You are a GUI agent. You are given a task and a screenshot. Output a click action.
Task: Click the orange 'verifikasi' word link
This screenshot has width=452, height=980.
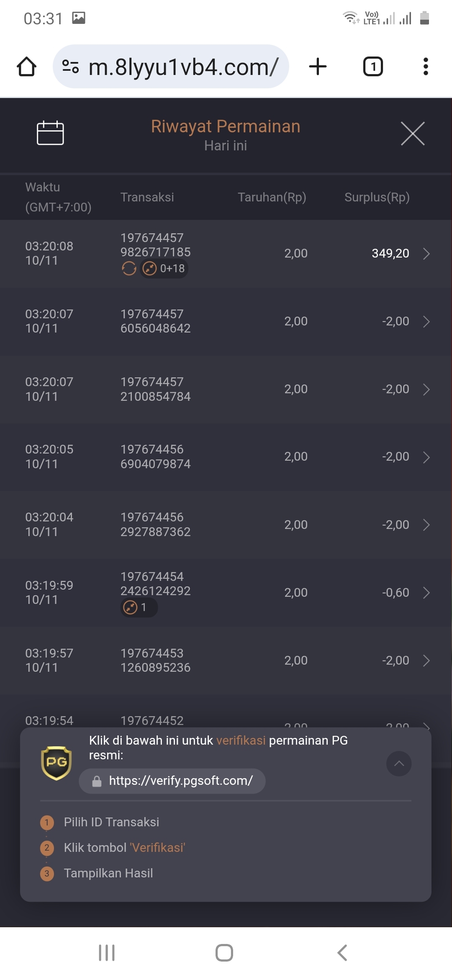241,740
